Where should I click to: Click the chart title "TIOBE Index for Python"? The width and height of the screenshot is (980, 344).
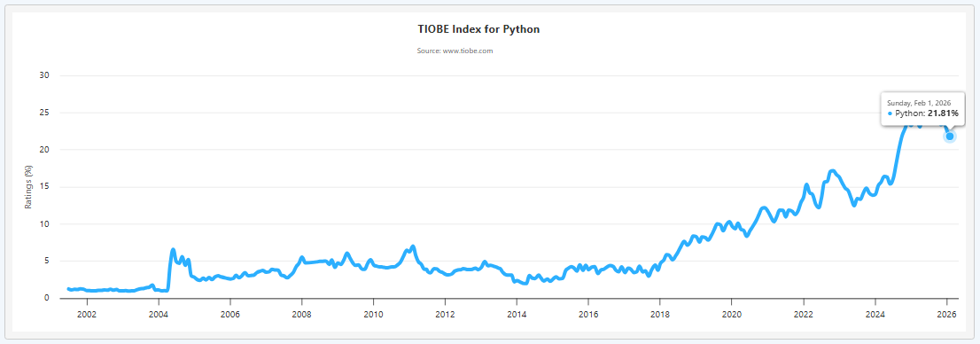(478, 29)
